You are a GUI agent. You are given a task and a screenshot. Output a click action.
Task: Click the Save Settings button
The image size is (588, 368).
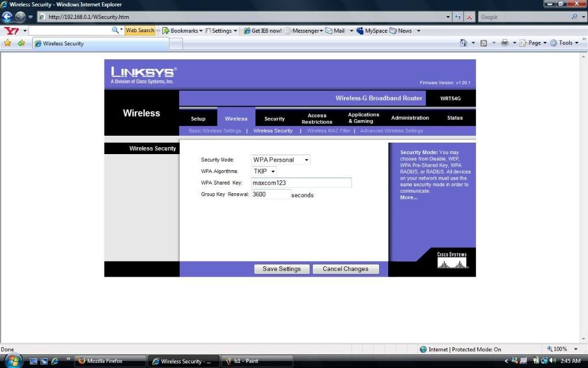(281, 269)
